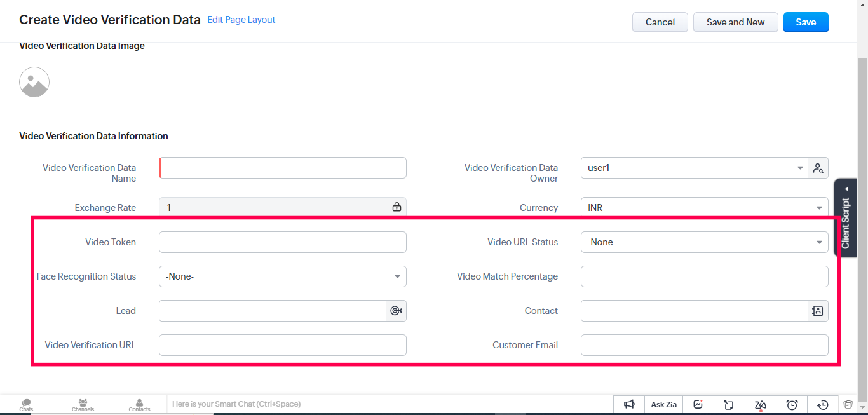
Task: Click the Contact lookup icon
Action: (818, 311)
